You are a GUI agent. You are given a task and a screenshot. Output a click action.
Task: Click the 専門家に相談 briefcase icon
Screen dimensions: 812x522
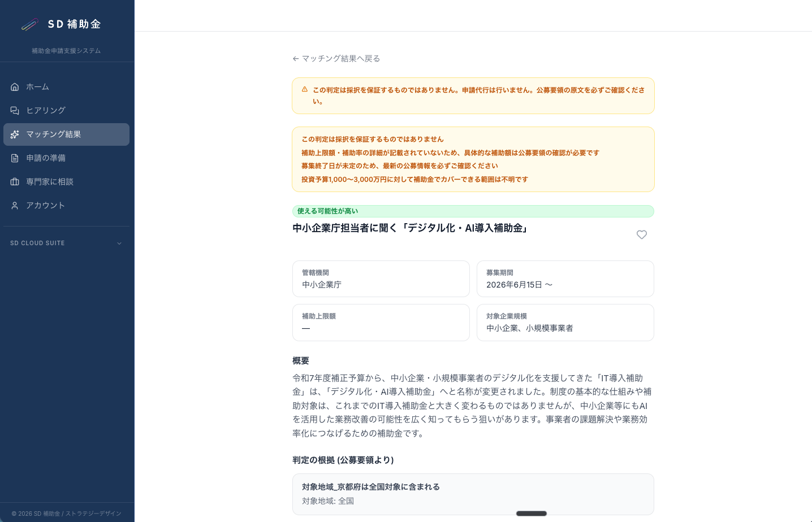coord(15,182)
